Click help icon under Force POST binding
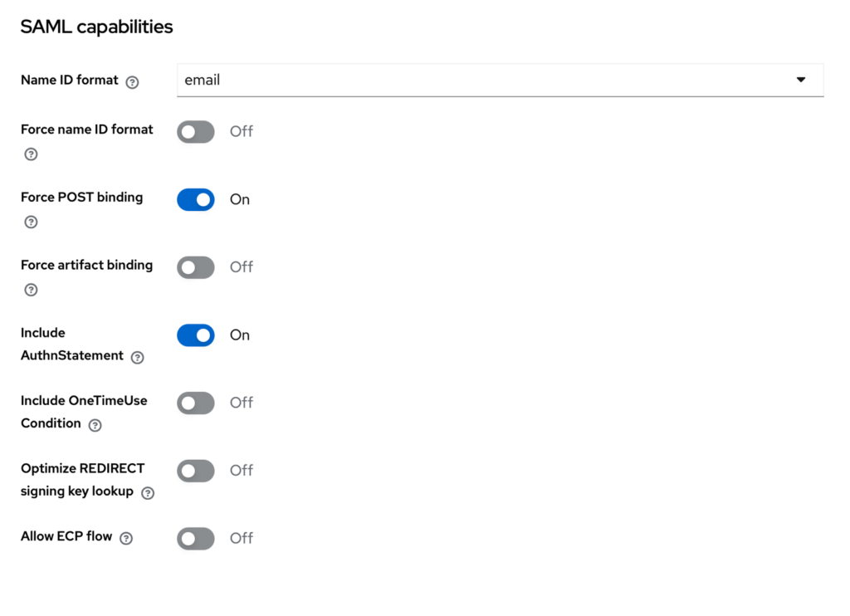This screenshot has width=850, height=616. pyautogui.click(x=31, y=222)
